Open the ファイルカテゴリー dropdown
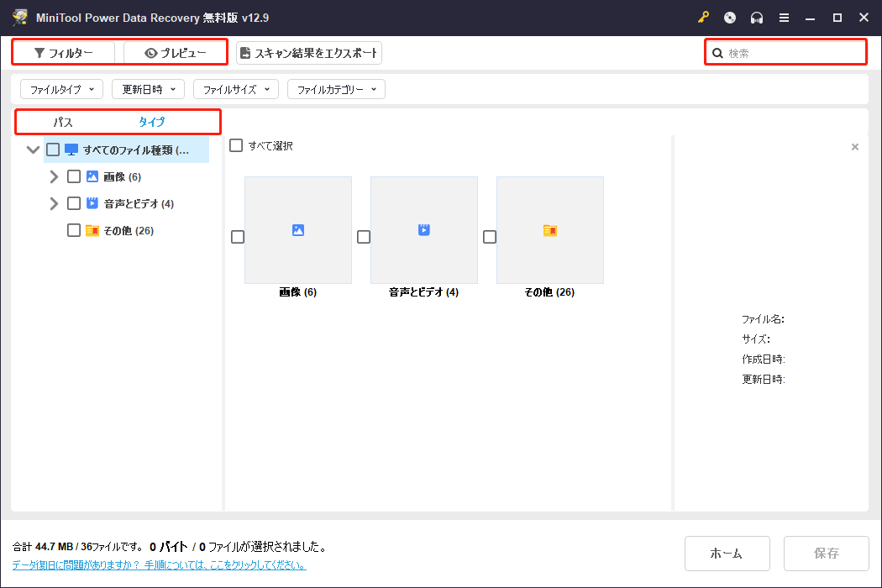This screenshot has width=882, height=588. tap(336, 89)
